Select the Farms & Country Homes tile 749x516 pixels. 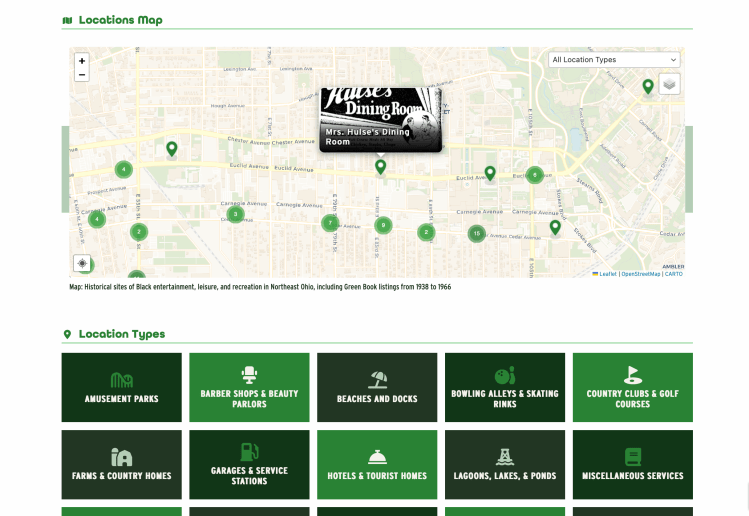122,465
